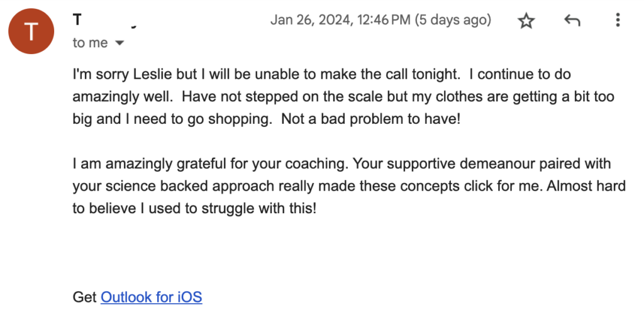This screenshot has width=644, height=310.
Task: Click the line beginning "amazingly well. Have not"
Action: [x=343, y=97]
